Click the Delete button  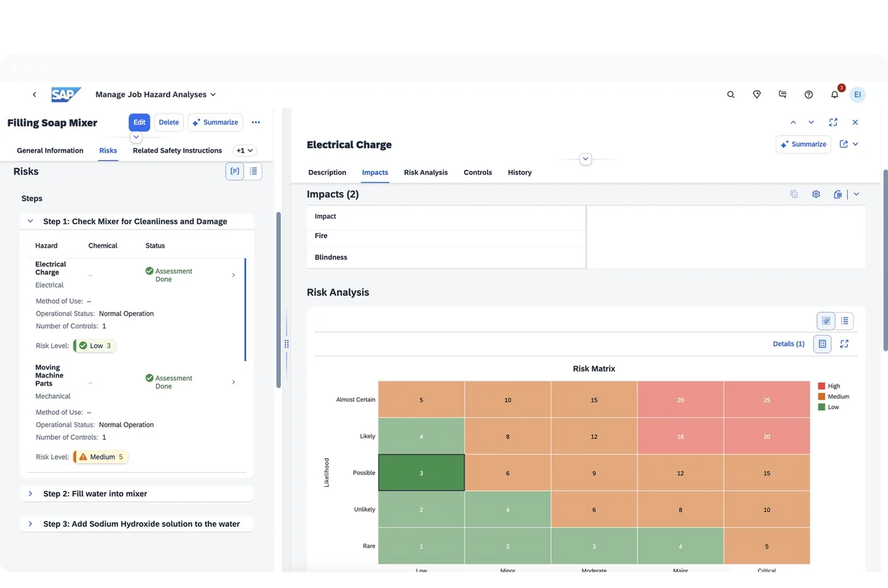169,122
